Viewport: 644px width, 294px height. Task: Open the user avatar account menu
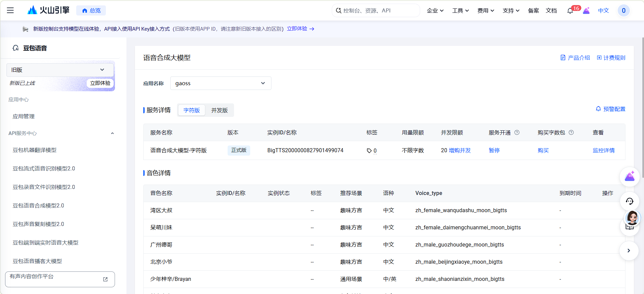(x=623, y=10)
